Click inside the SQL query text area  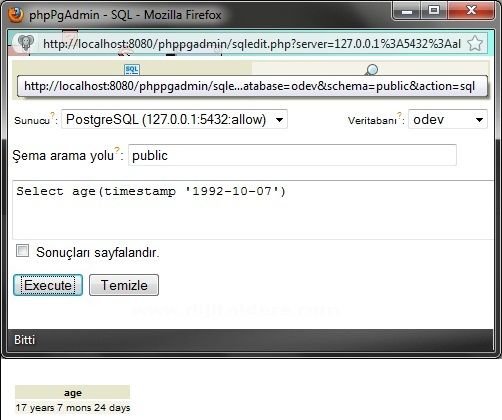click(253, 210)
